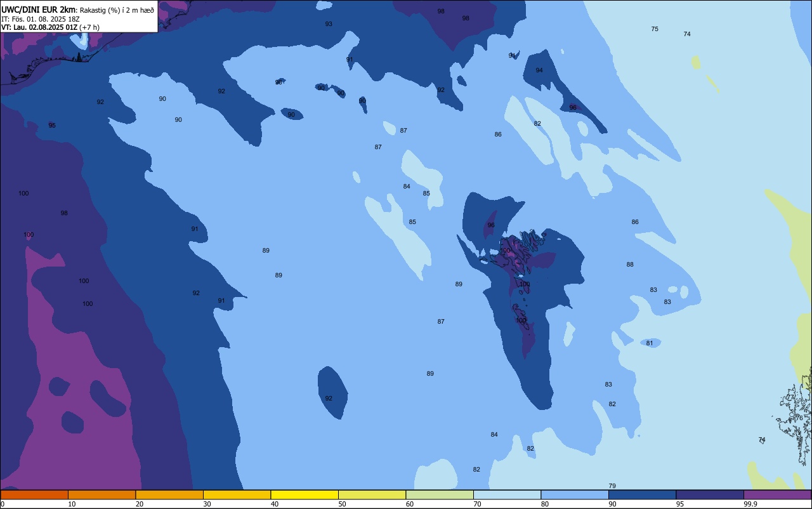The width and height of the screenshot is (812, 509).
Task: Click the '92' inside the isolated dark blue oval
Action: coord(329,399)
